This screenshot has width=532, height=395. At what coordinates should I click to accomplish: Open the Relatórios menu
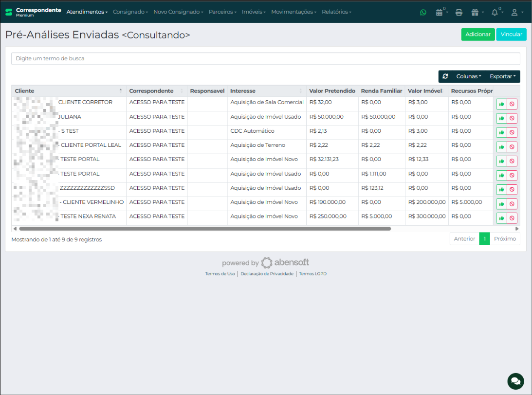click(336, 12)
